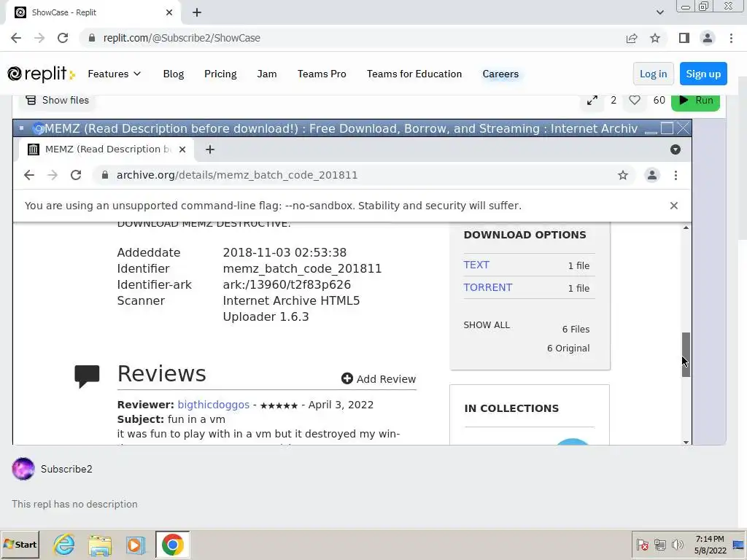Image resolution: width=747 pixels, height=560 pixels.
Task: Open Chrome profile avatar menu
Action: pyautogui.click(x=708, y=38)
